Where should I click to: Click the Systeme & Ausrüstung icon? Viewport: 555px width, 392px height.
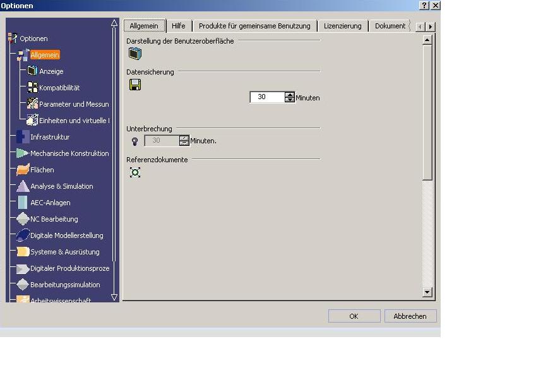click(23, 251)
